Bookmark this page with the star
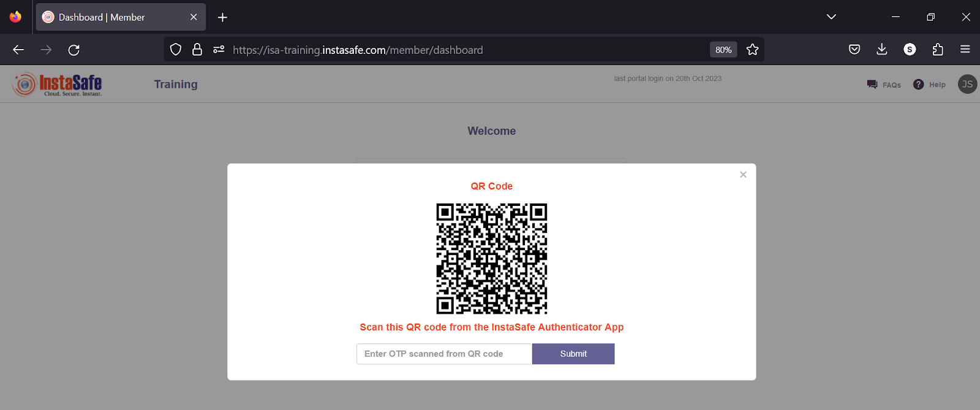This screenshot has width=980, height=410. [x=753, y=50]
